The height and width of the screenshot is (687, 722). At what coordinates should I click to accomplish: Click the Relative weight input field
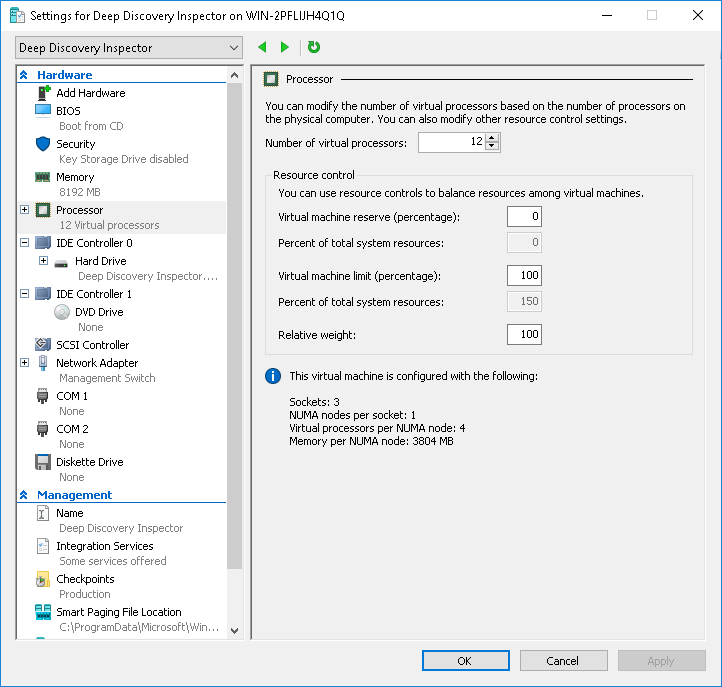pyautogui.click(x=524, y=334)
